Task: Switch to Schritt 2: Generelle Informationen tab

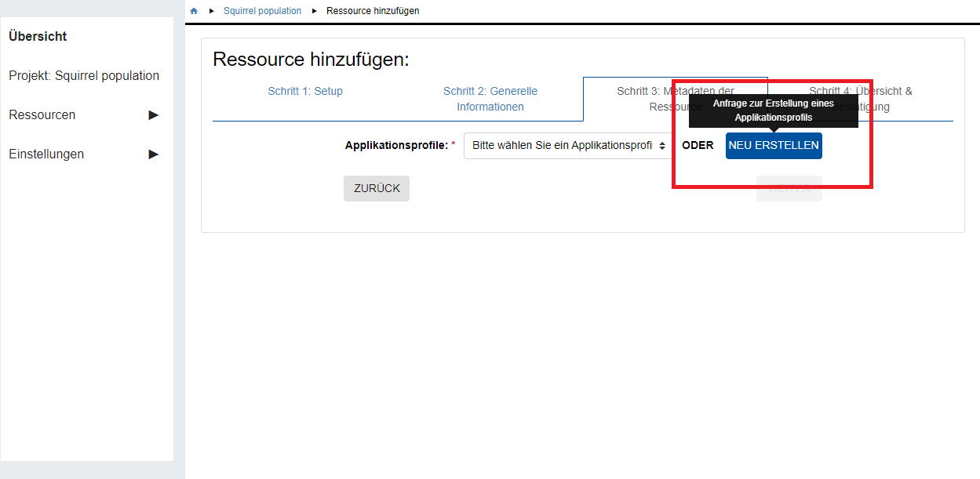Action: coord(490,99)
